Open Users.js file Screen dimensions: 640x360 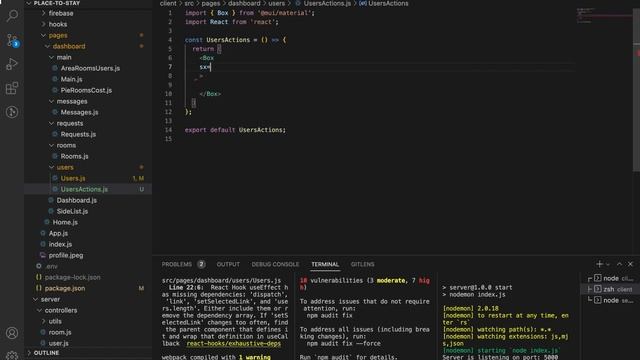click(73, 178)
